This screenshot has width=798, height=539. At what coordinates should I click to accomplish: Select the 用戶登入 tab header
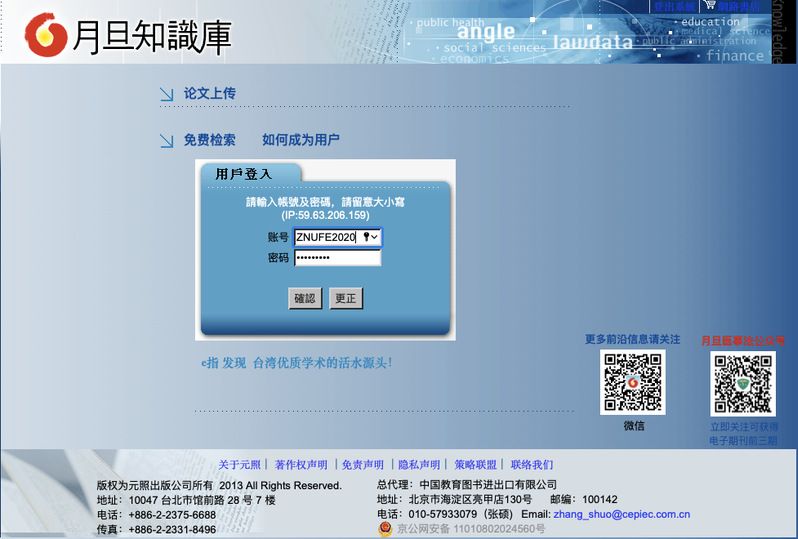tap(244, 174)
